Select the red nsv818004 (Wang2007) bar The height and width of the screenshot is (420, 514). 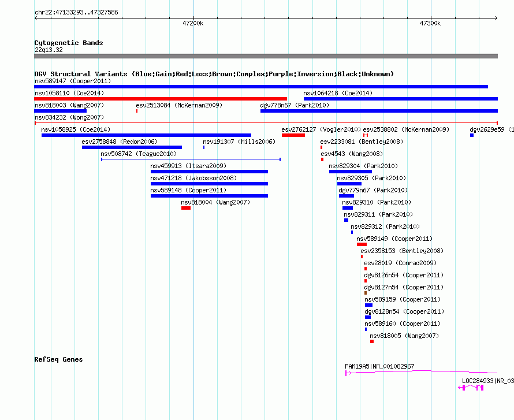tap(186, 208)
